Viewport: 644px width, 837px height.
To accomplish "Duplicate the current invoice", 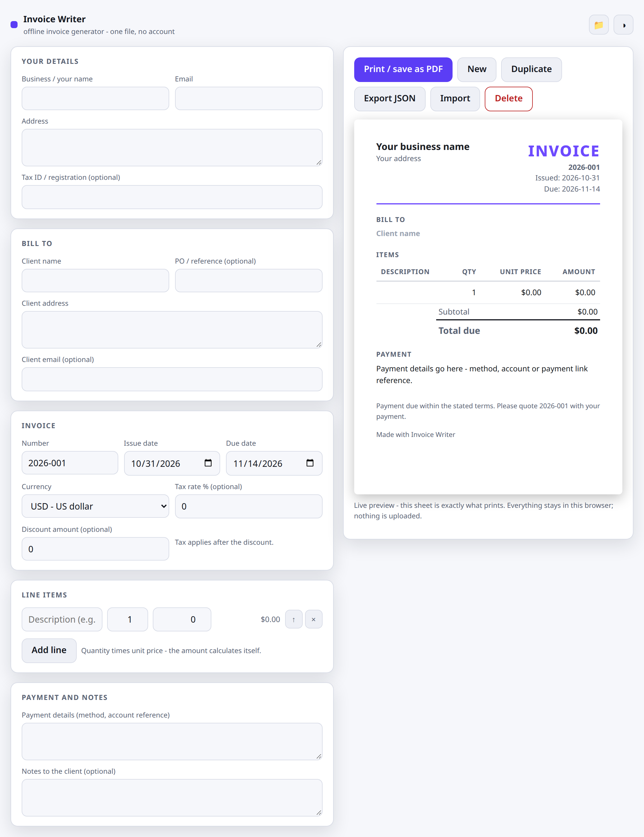I will [x=531, y=69].
